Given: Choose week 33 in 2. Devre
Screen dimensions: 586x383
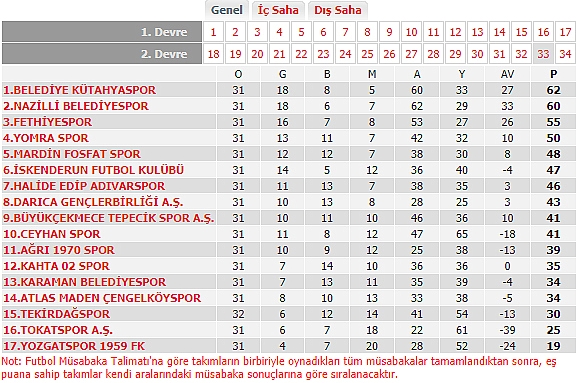Looking at the screenshot, I should (543, 54).
